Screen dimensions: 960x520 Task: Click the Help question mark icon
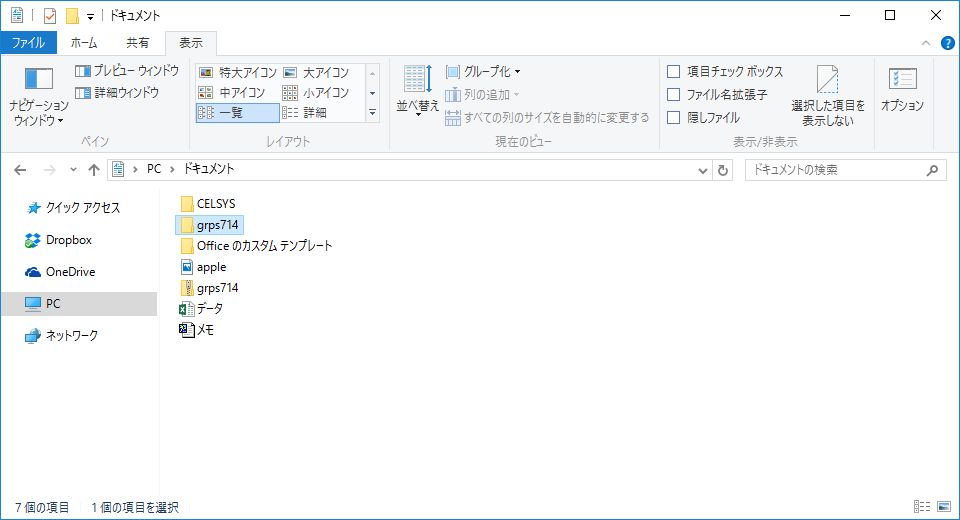[x=947, y=43]
